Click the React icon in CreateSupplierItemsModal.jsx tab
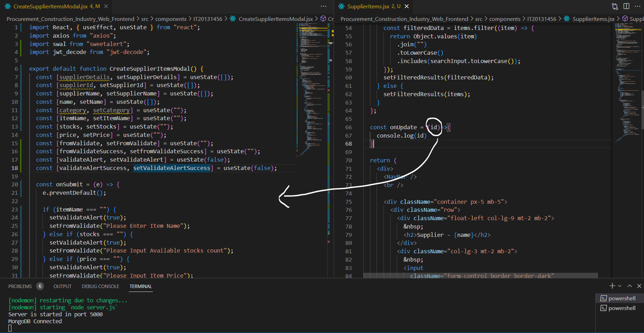The image size is (644, 333). (8, 6)
